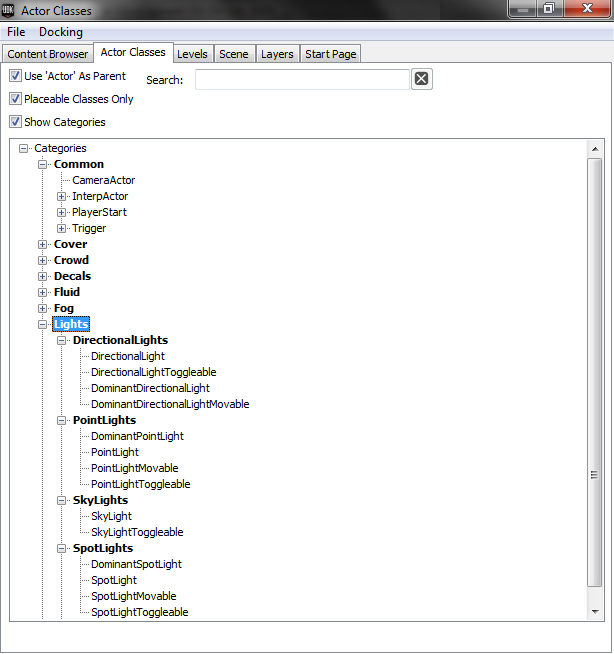Uncheck Use 'Actor' As Parent checkbox
This screenshot has height=654, width=614.
click(15, 76)
